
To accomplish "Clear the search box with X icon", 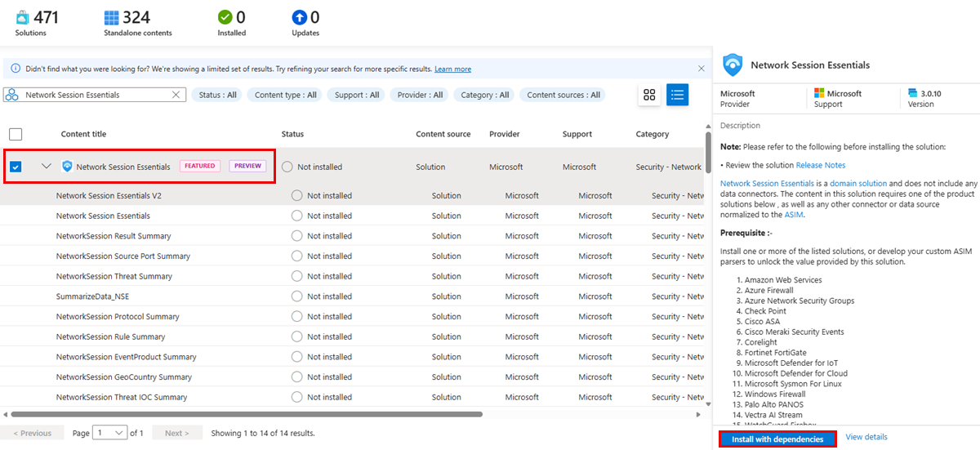I will coord(176,95).
